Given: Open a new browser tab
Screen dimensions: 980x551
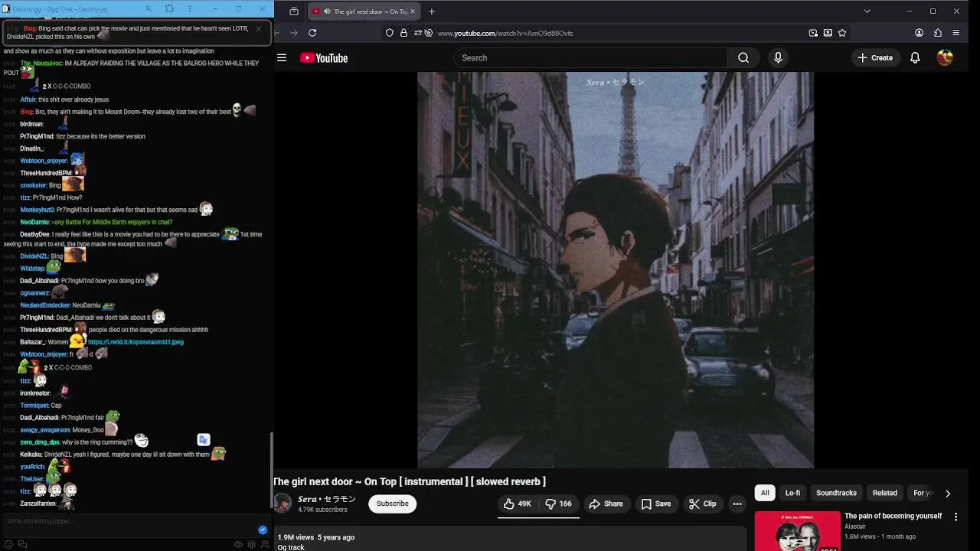Looking at the screenshot, I should point(432,11).
